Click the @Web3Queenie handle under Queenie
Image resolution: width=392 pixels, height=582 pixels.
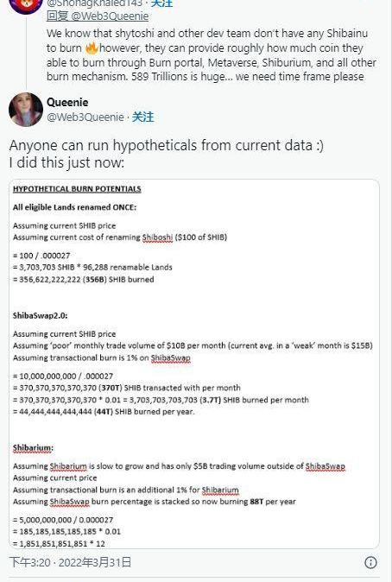(85, 117)
